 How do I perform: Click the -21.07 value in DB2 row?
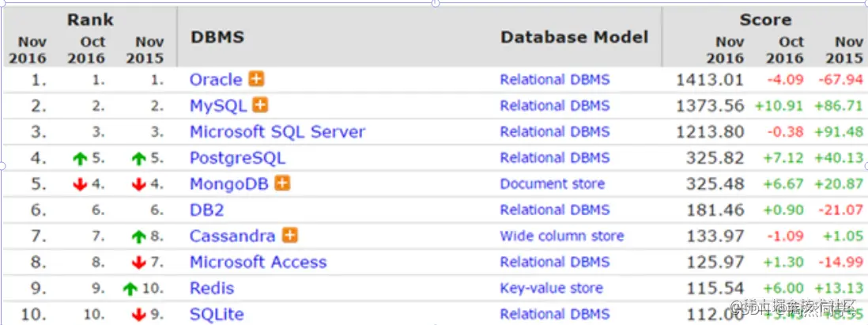[840, 210]
